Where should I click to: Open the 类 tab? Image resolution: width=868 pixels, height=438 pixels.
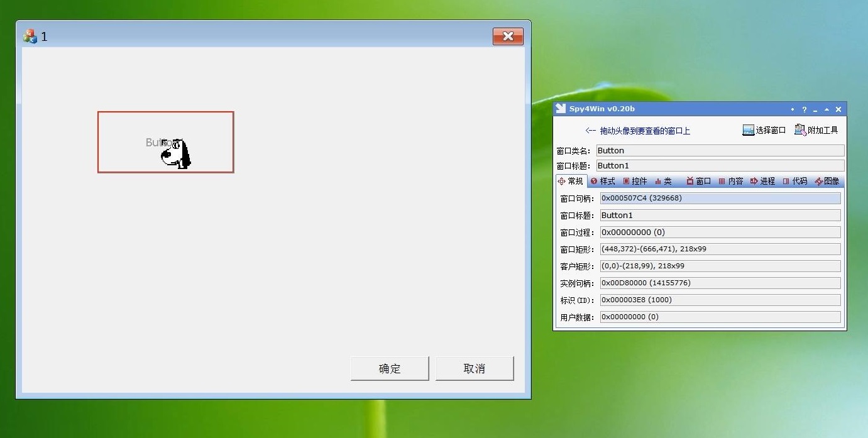[x=663, y=181]
